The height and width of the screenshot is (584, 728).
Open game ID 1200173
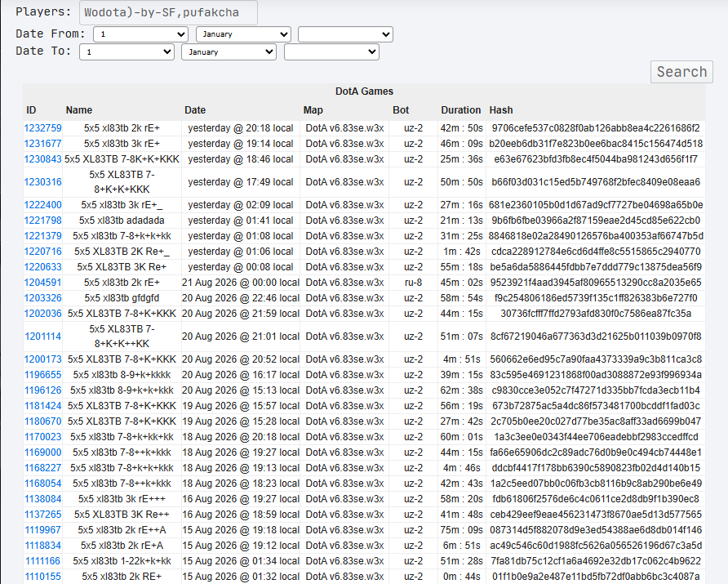42,359
